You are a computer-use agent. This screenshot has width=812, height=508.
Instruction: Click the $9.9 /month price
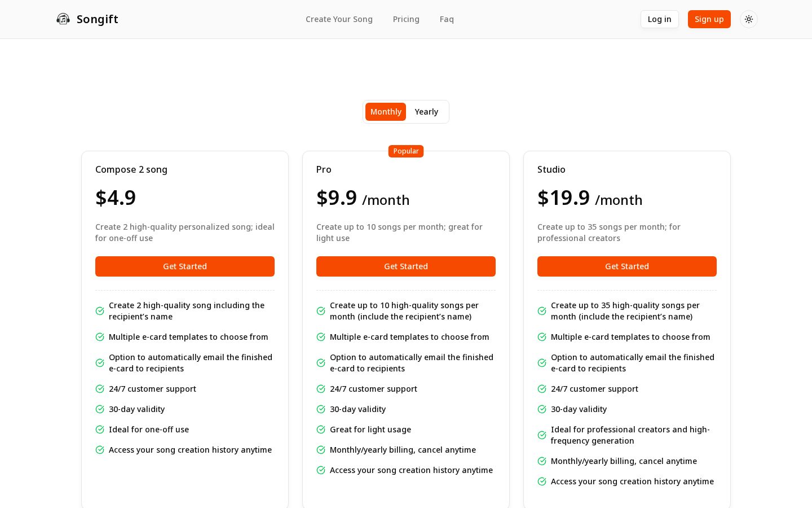363,198
